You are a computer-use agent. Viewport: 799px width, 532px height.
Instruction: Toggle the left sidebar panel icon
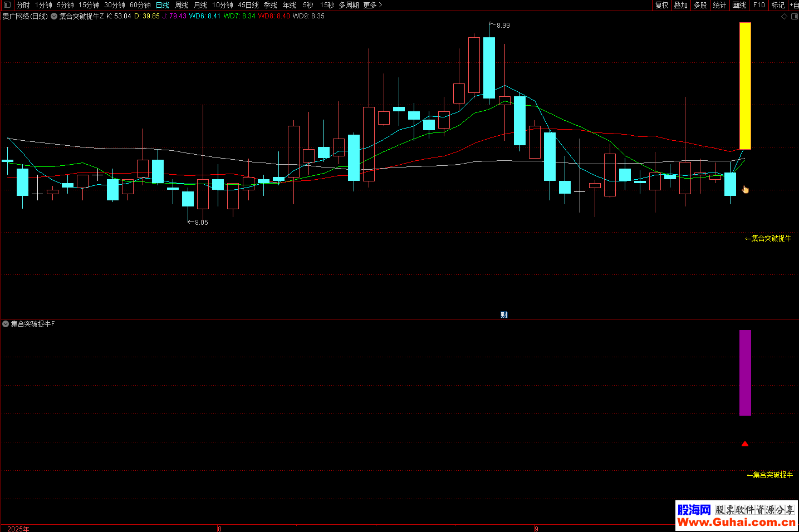point(7,5)
